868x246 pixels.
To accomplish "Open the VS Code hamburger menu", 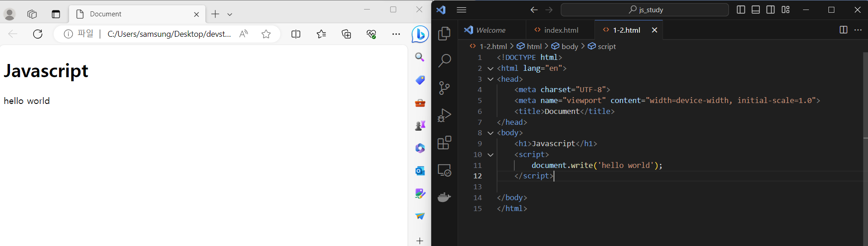I will click(461, 10).
